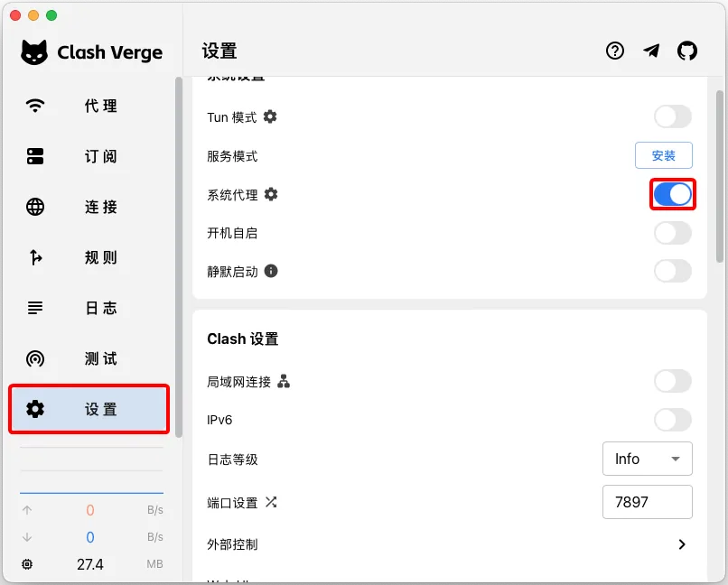Expand the 外部控制 settings row

(683, 544)
